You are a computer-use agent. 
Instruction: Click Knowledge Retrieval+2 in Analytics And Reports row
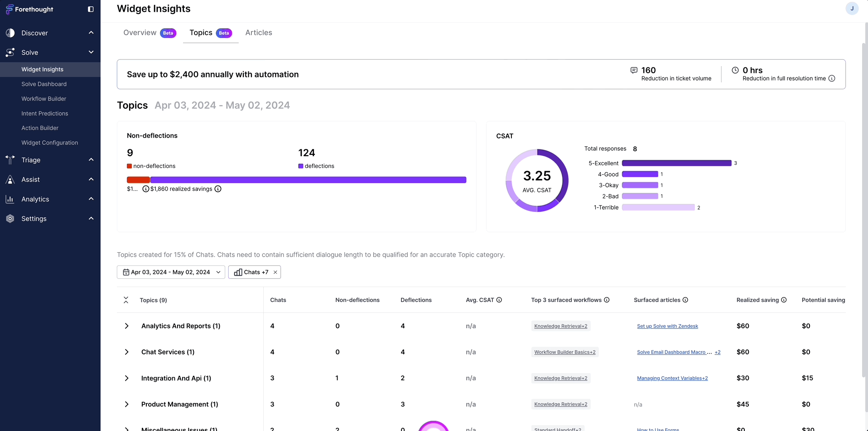pos(560,326)
